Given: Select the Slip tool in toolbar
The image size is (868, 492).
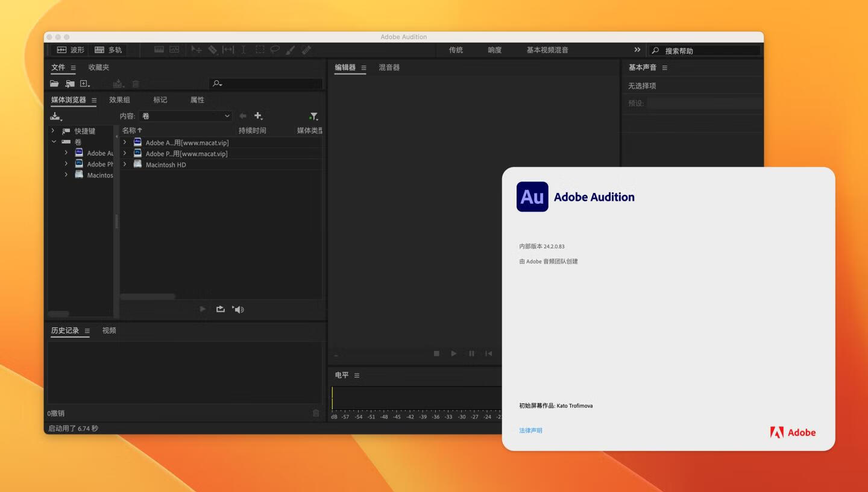Looking at the screenshot, I should (x=228, y=50).
